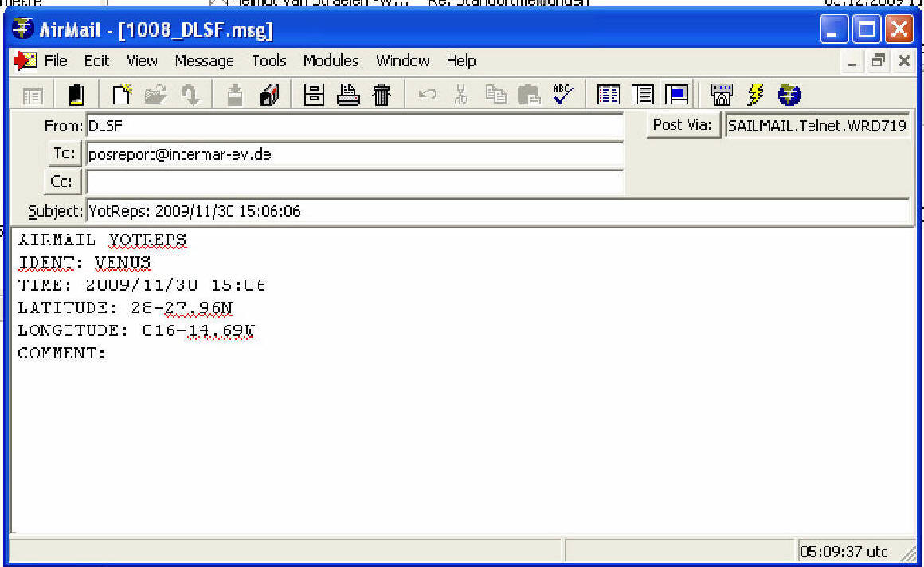Print the message with printer icon

point(347,94)
